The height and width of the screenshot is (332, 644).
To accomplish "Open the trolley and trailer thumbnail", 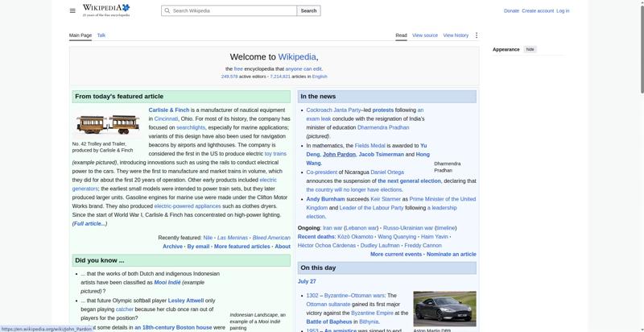I will coord(108,123).
